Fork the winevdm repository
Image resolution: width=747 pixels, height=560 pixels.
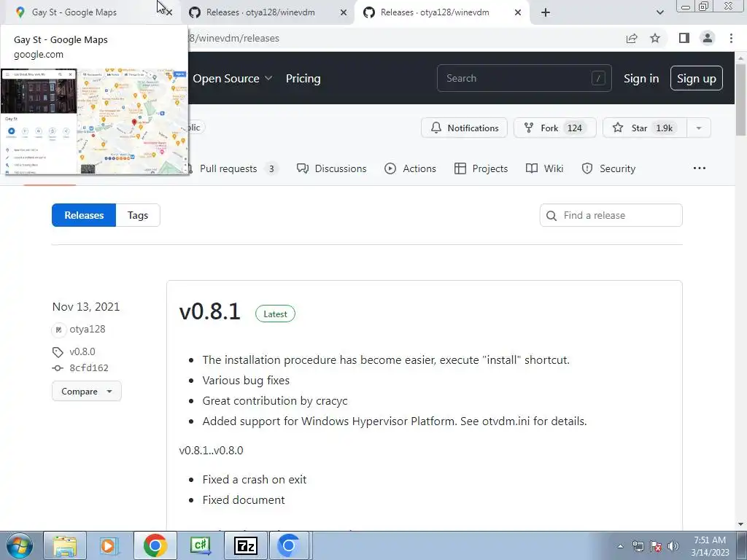(555, 128)
